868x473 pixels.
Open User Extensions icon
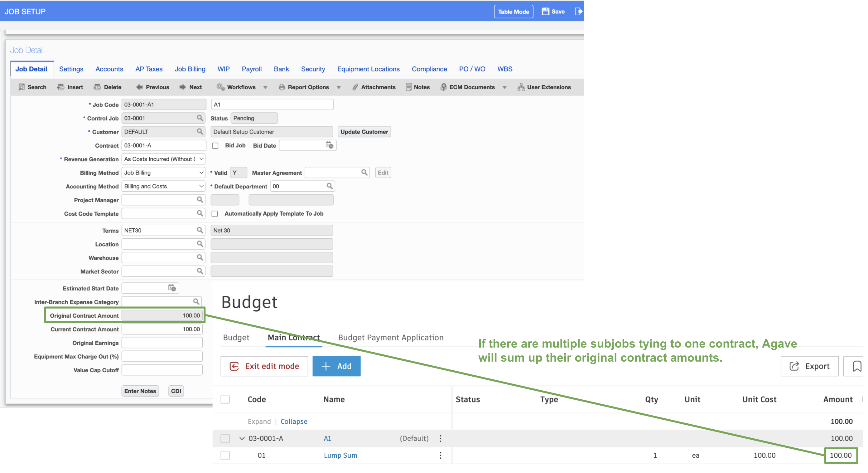521,87
